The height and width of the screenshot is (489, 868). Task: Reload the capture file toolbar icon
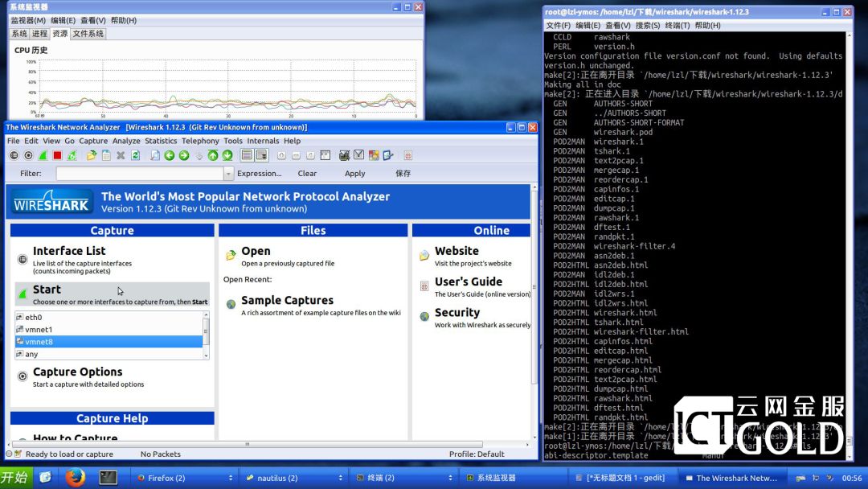(x=135, y=155)
